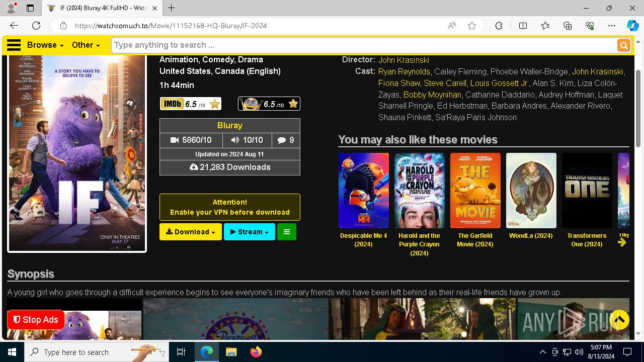Open the IMDb 6.5 rating badge

pyautogui.click(x=190, y=104)
